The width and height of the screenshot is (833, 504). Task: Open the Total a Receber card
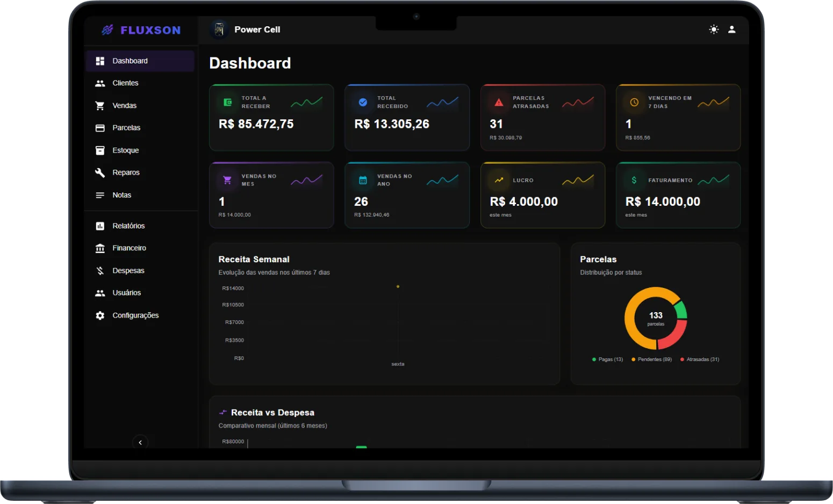point(271,117)
